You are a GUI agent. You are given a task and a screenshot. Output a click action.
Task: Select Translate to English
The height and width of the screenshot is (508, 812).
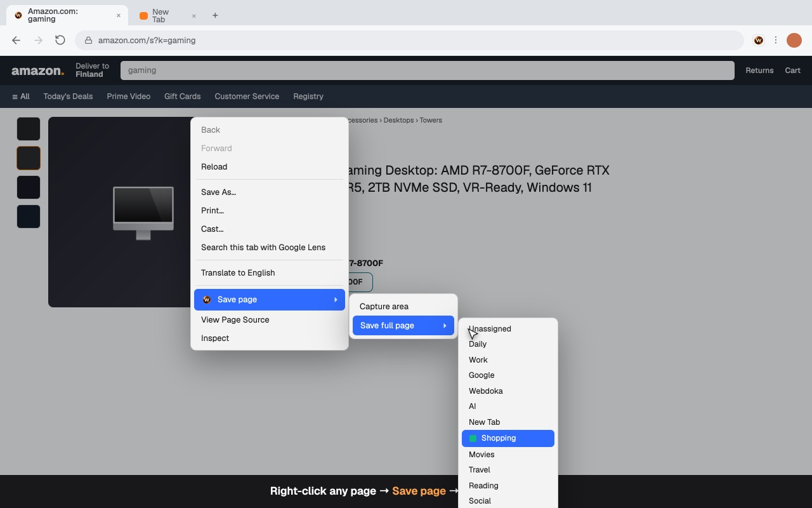(x=270, y=273)
